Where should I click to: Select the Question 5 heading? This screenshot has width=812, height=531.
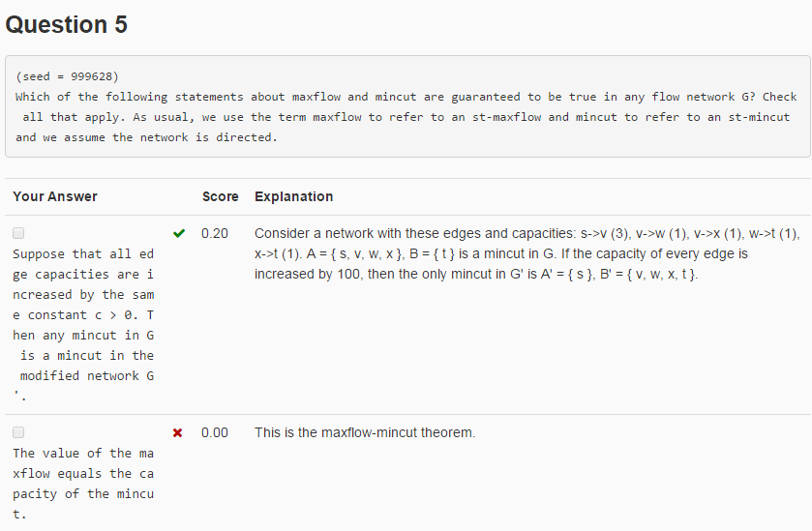(66, 24)
